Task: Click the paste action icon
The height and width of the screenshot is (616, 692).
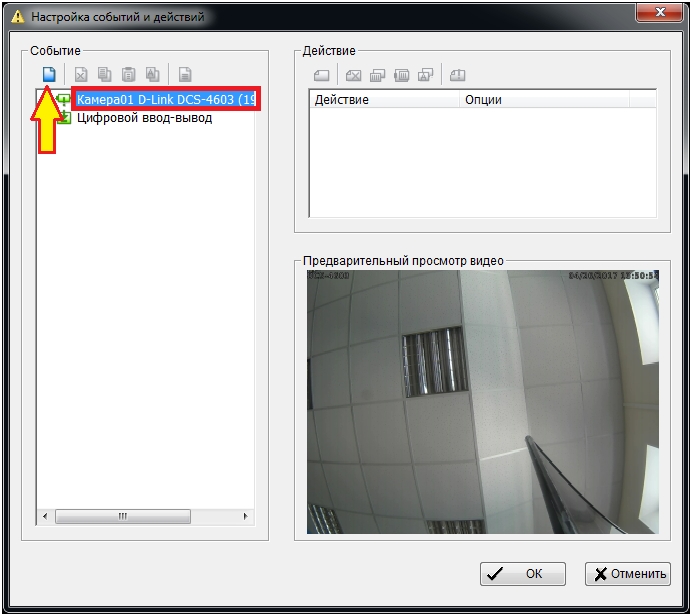Action: (x=401, y=75)
